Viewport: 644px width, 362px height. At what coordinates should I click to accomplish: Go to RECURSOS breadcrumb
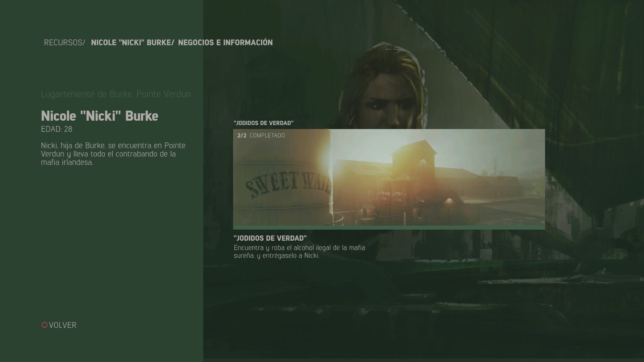64,43
